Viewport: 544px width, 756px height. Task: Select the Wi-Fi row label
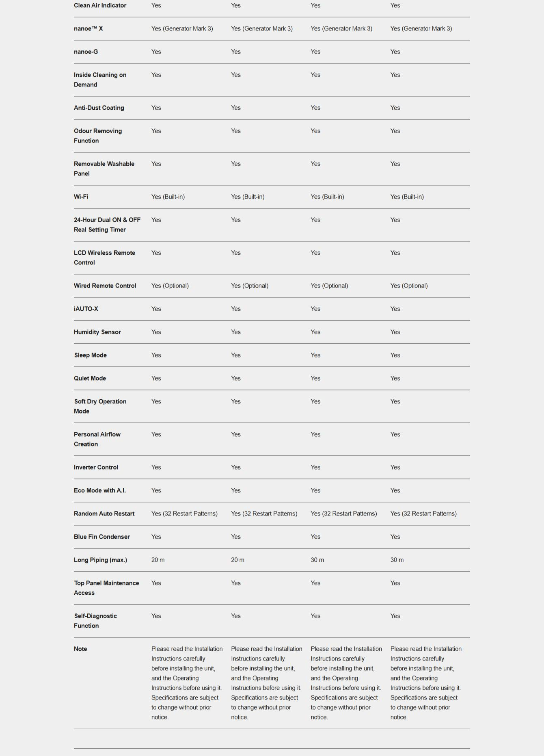click(81, 197)
